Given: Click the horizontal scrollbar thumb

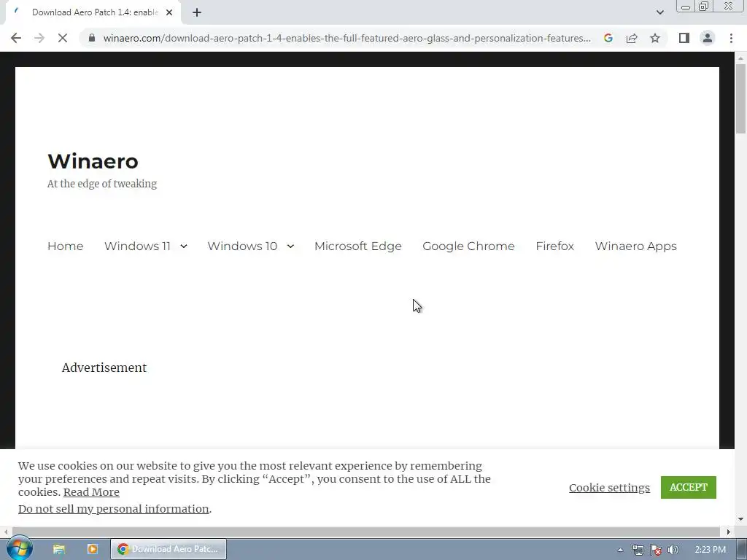Looking at the screenshot, I should (x=366, y=532).
